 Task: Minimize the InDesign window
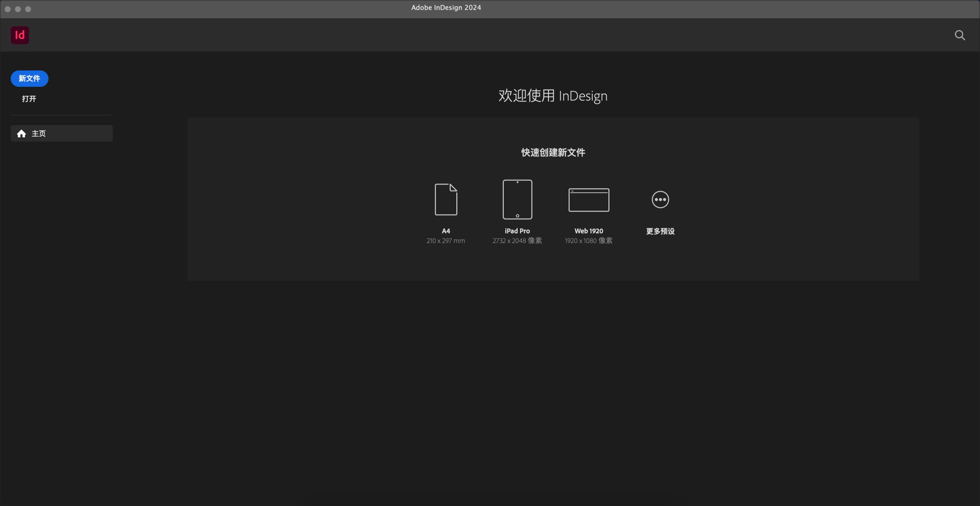coord(18,9)
